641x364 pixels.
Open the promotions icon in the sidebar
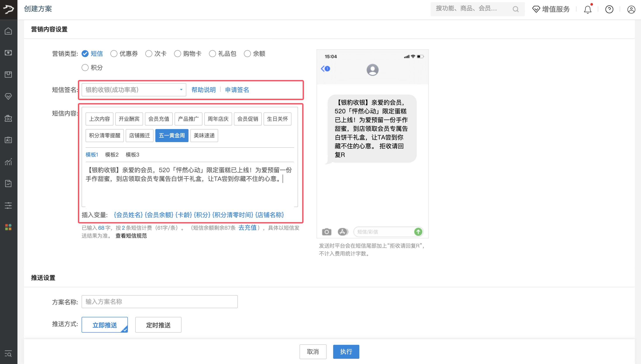coord(9,119)
